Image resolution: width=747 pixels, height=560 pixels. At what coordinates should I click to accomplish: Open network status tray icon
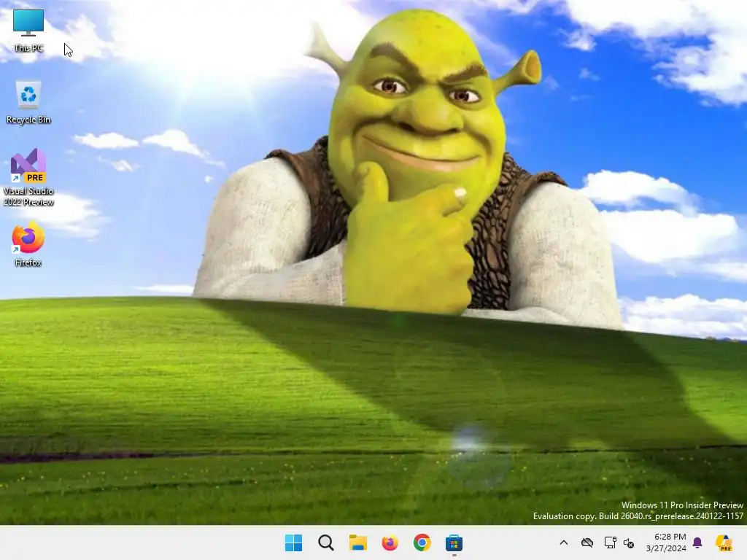[x=610, y=542]
